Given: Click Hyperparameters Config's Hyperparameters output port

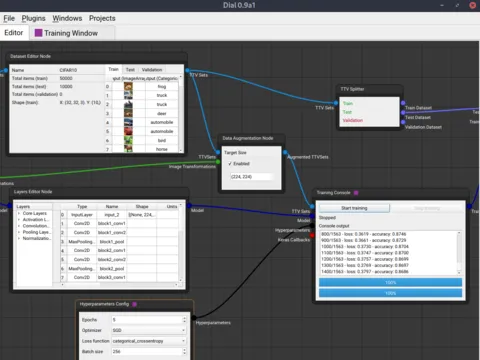Looking at the screenshot, I should pos(194,318).
